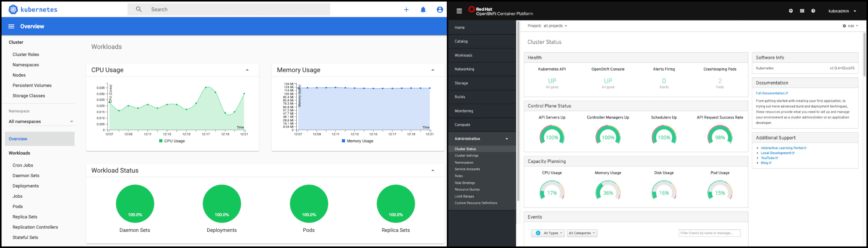868x248 pixels.
Task: Open the All Types events filter dropdown
Action: [x=548, y=233]
